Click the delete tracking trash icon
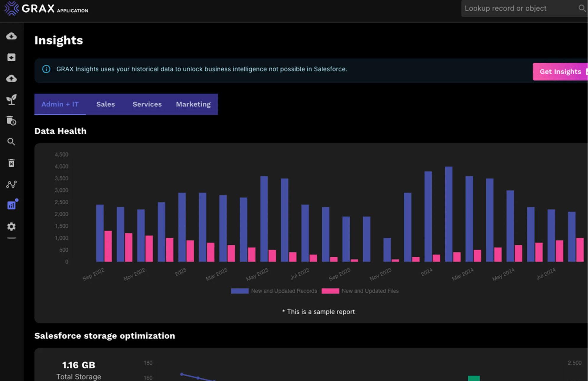 click(11, 163)
